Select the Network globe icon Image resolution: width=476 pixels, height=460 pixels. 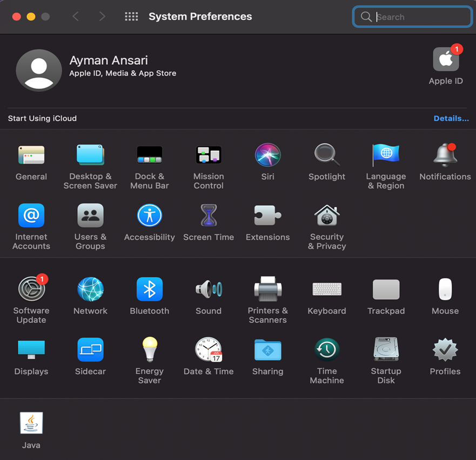[x=90, y=290]
